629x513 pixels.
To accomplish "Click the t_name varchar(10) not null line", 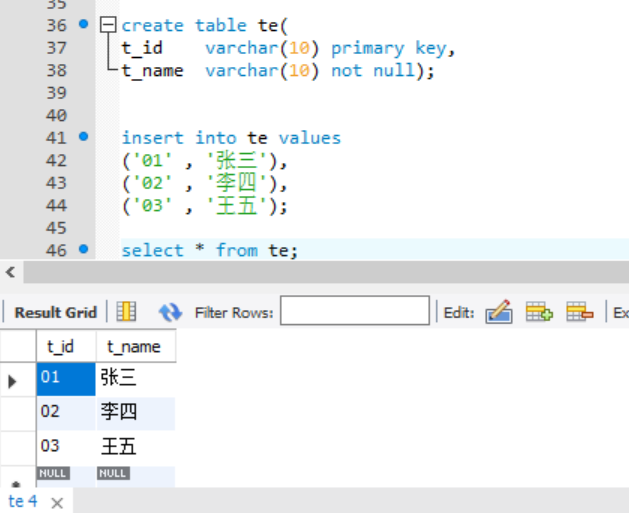I will 278,71.
